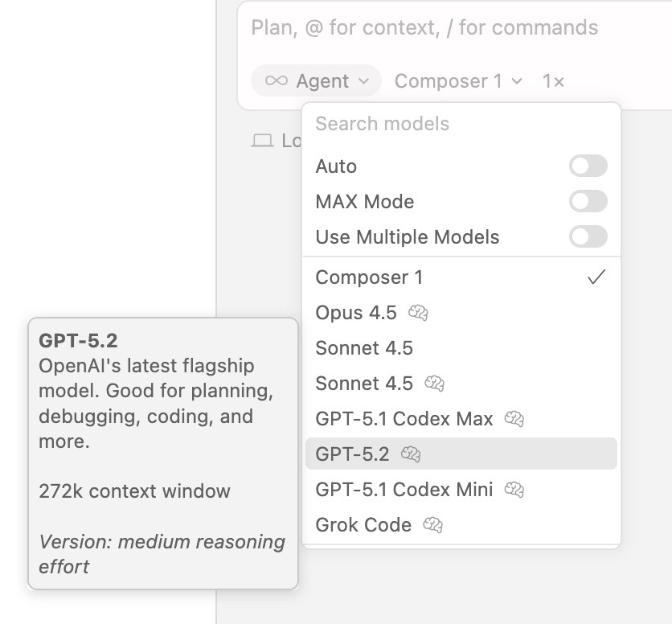Click the checkmark next to Composer 1

pyautogui.click(x=596, y=277)
